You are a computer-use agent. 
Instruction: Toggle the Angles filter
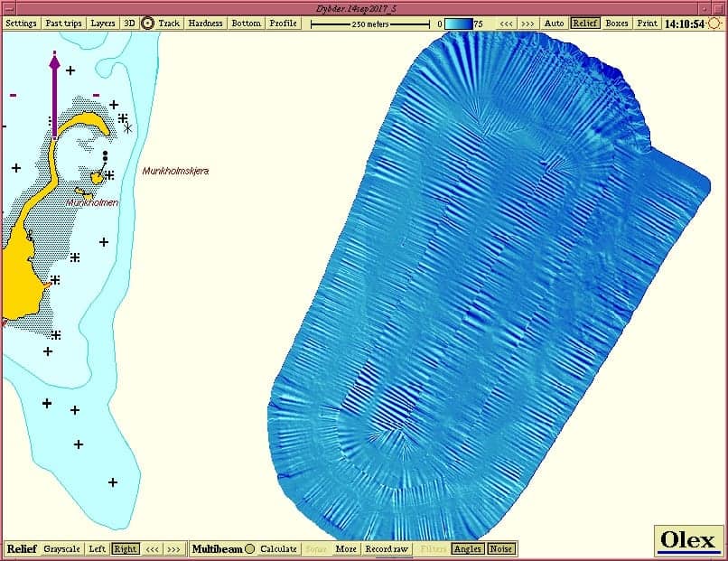click(468, 549)
